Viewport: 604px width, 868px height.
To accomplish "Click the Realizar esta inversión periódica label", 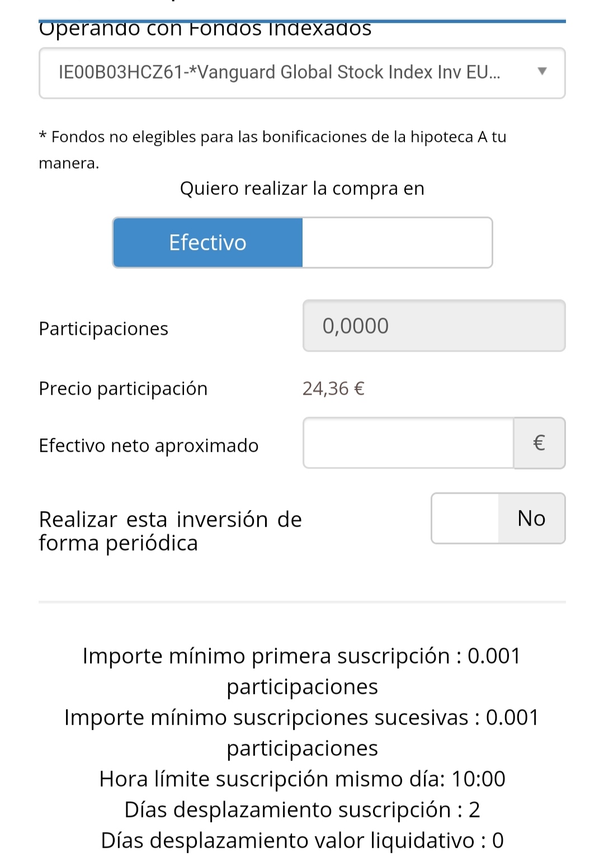I will [x=170, y=531].
